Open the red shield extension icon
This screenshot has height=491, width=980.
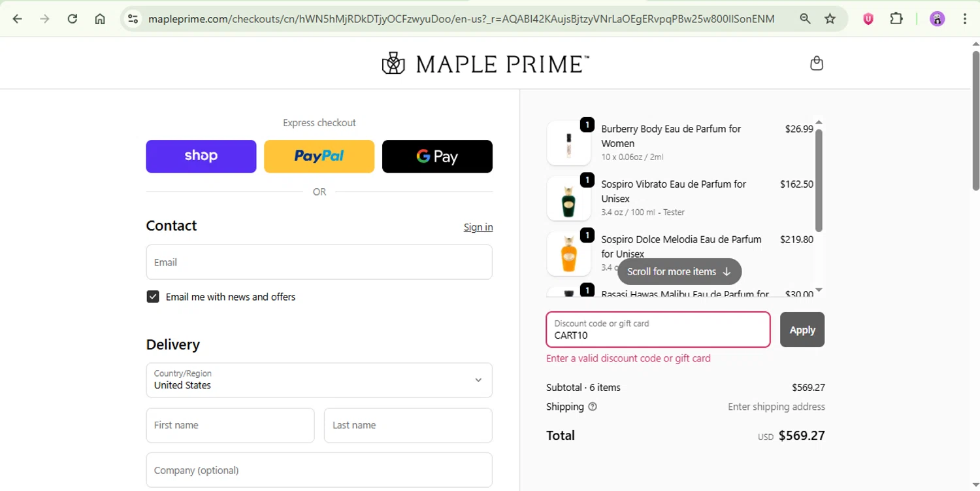868,19
